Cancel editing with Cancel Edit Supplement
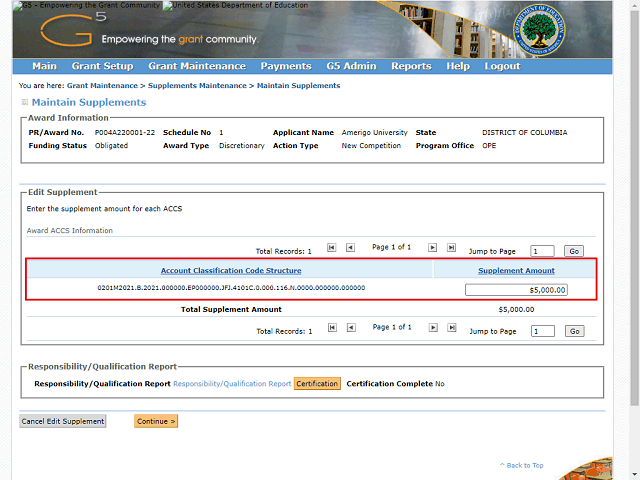The width and height of the screenshot is (640, 480). click(63, 421)
